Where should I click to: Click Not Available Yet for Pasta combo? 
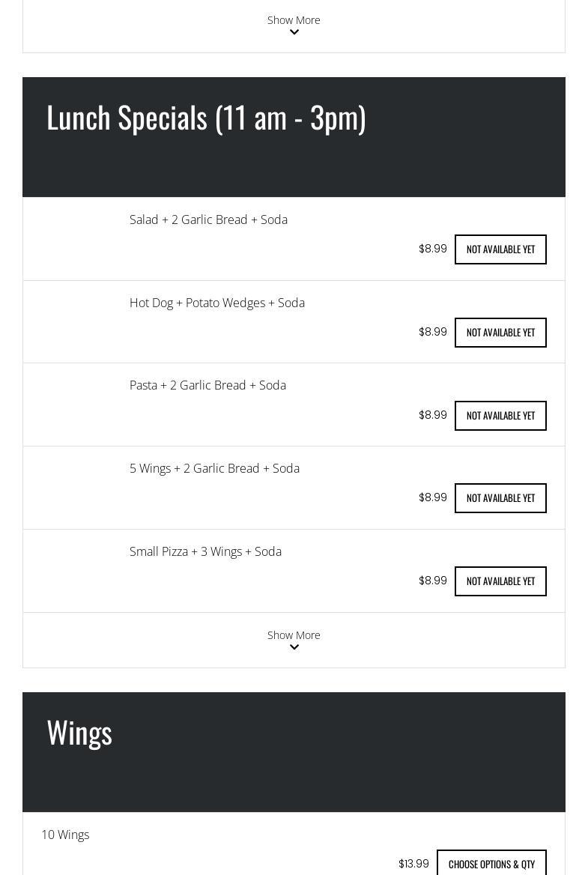pyautogui.click(x=500, y=416)
